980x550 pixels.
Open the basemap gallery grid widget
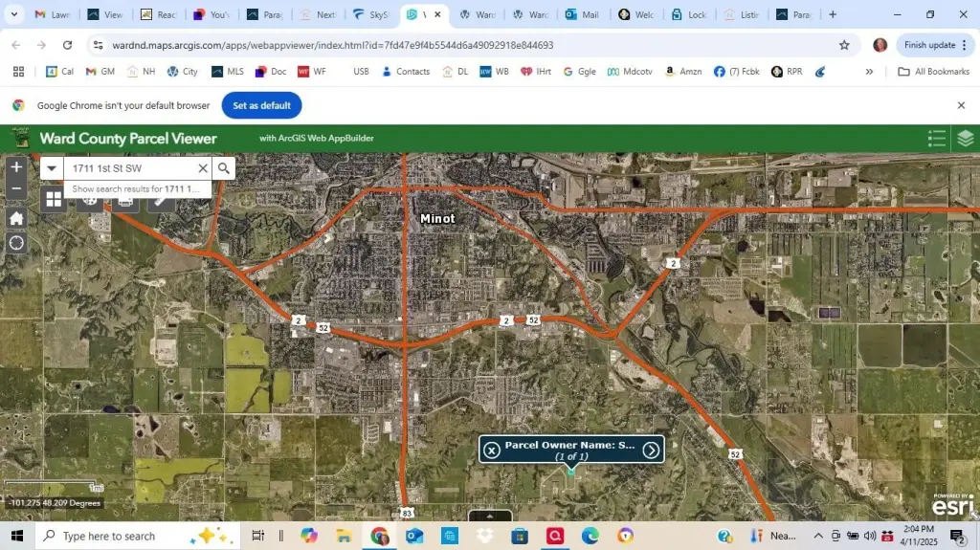pyautogui.click(x=54, y=199)
